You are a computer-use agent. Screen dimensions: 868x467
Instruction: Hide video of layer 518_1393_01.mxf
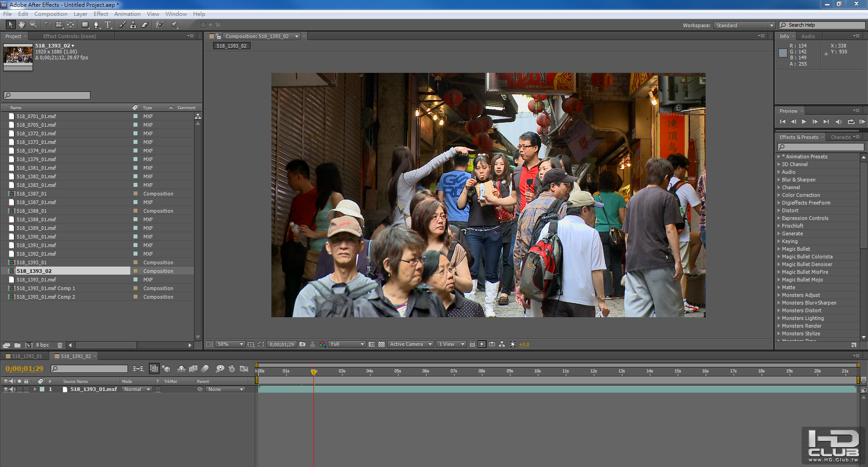click(6, 389)
